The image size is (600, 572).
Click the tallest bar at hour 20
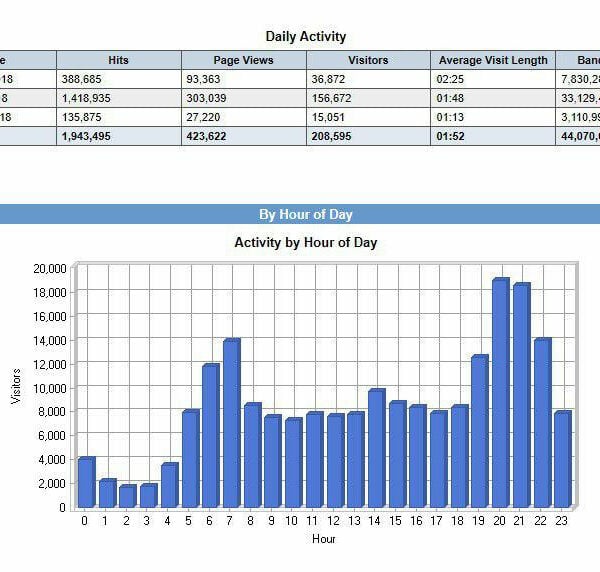pos(501,393)
